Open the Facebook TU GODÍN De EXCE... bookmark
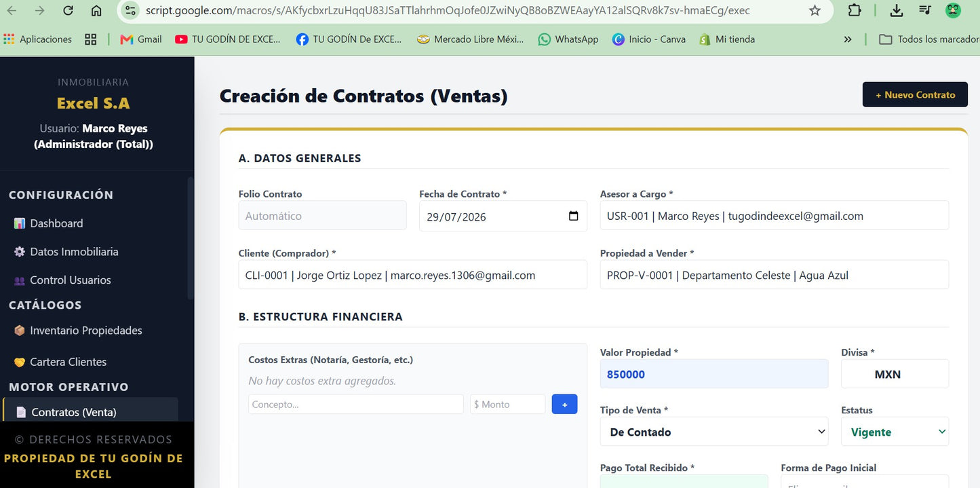Viewport: 980px width, 488px height. point(349,39)
